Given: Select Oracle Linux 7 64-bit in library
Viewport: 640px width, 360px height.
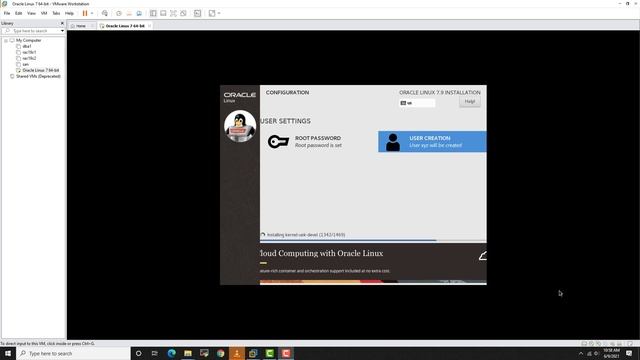Looking at the screenshot, I should (x=40, y=70).
